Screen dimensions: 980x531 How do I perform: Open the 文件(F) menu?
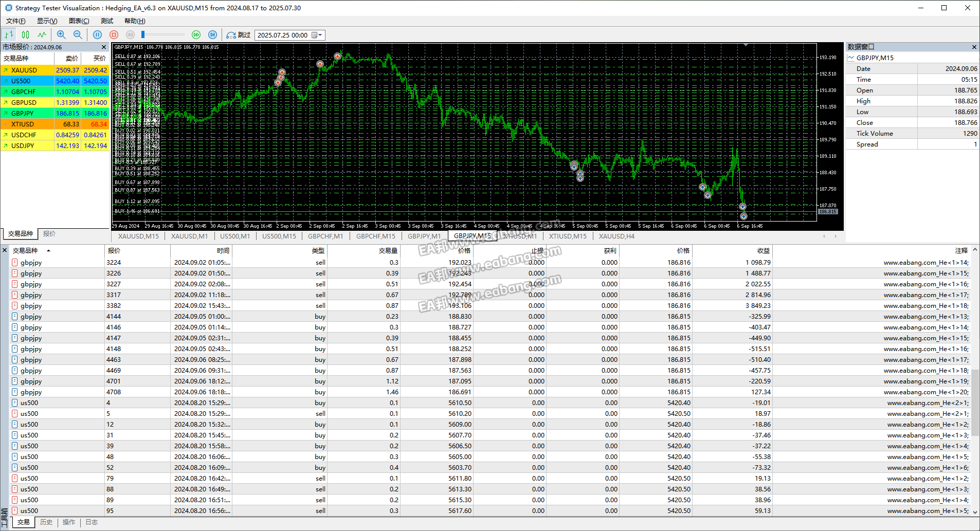15,21
